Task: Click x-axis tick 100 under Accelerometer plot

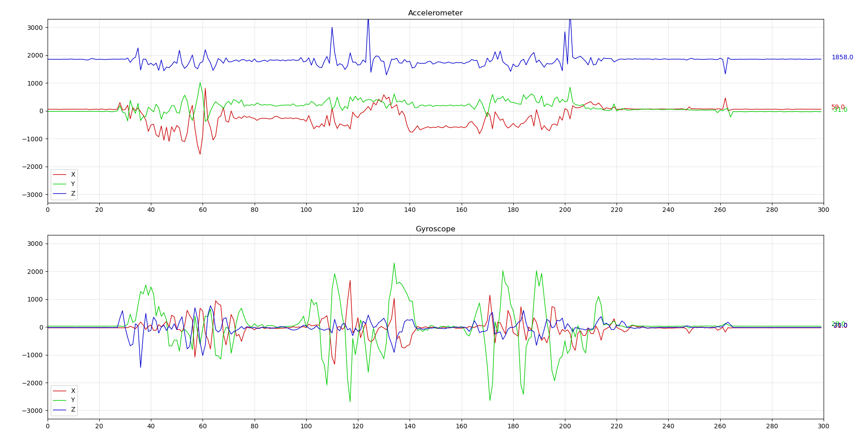Action: pyautogui.click(x=306, y=210)
